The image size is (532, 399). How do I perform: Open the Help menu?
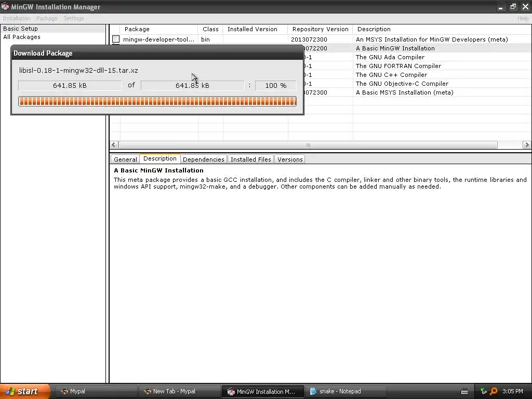click(x=523, y=18)
